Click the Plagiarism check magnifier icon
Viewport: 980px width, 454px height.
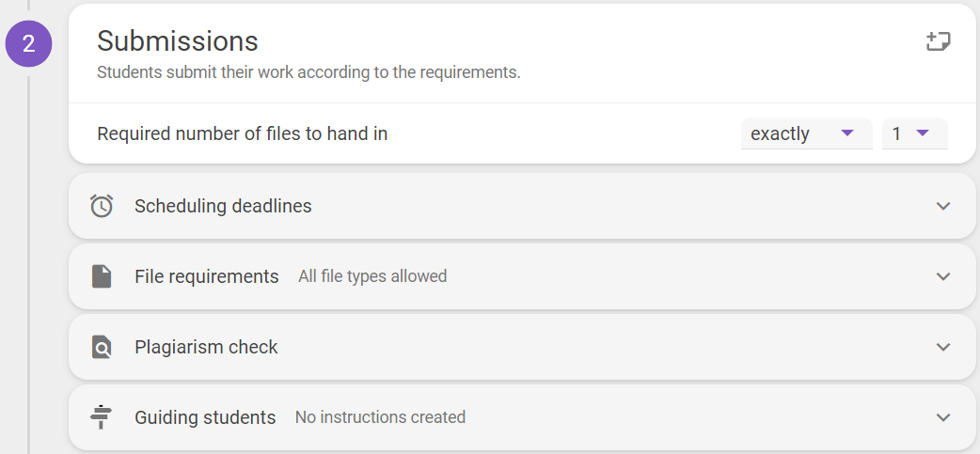tap(102, 347)
